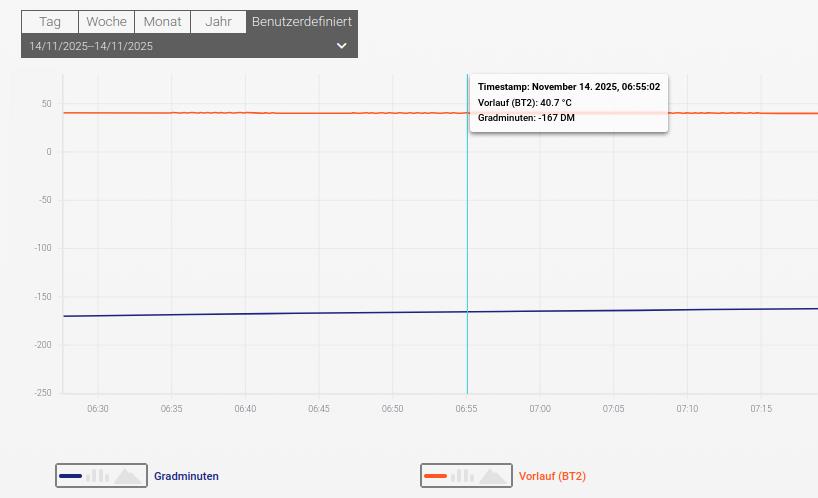
Task: Show the Jahr view
Action: click(x=218, y=22)
